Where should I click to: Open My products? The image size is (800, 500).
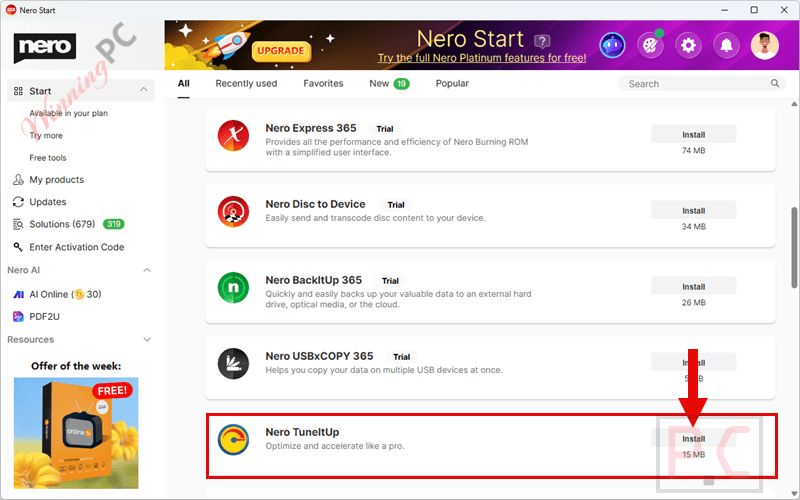click(x=57, y=180)
